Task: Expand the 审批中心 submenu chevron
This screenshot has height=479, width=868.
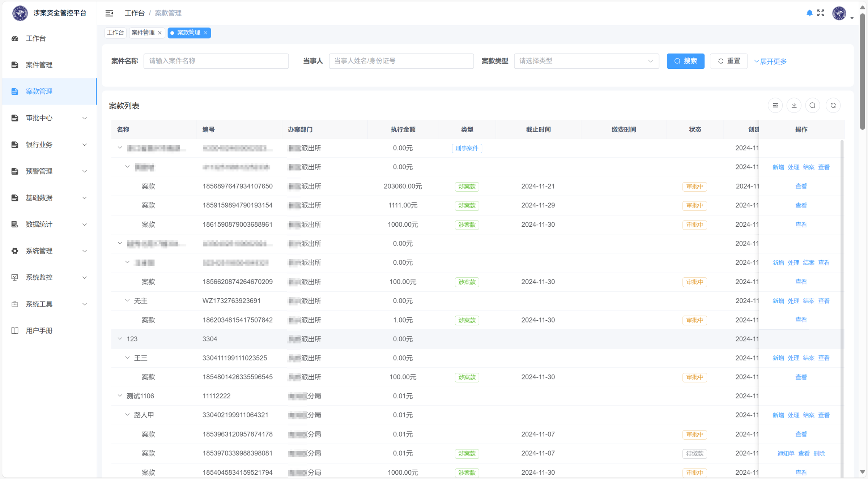Action: click(x=85, y=118)
